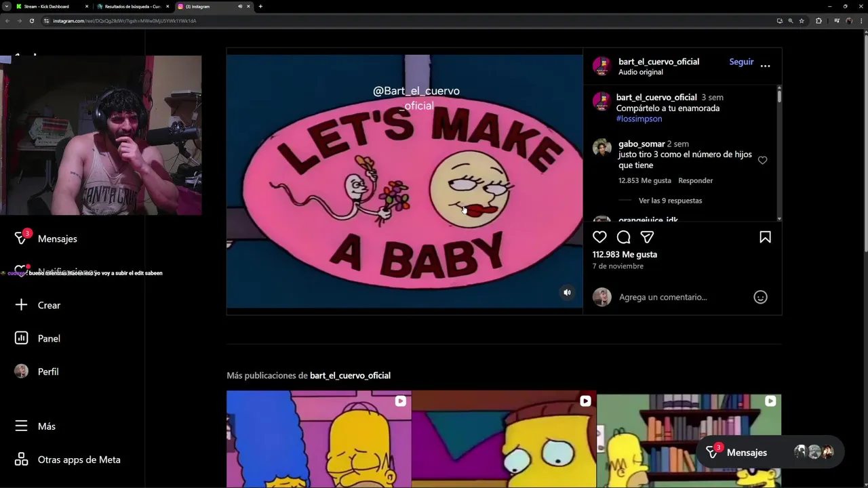Screen dimensions: 868x488
Task: Open the floating Mensajes chat button
Action: [770, 452]
